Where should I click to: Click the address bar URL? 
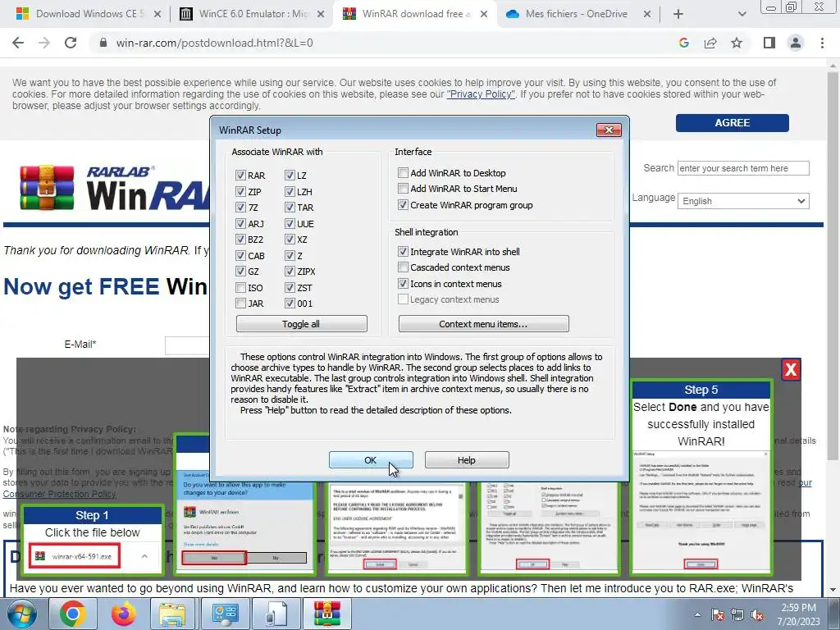click(214, 43)
